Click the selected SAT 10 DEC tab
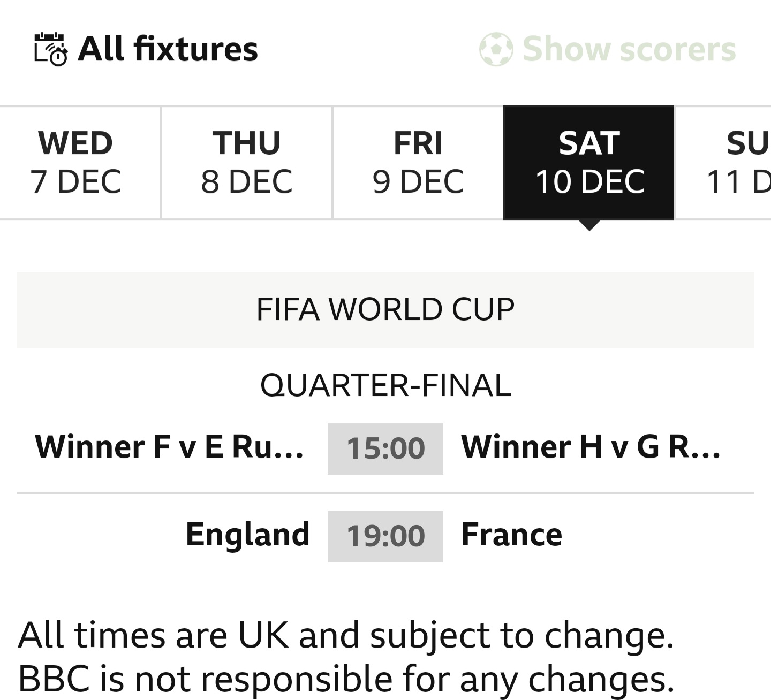771x700 pixels. click(x=589, y=162)
